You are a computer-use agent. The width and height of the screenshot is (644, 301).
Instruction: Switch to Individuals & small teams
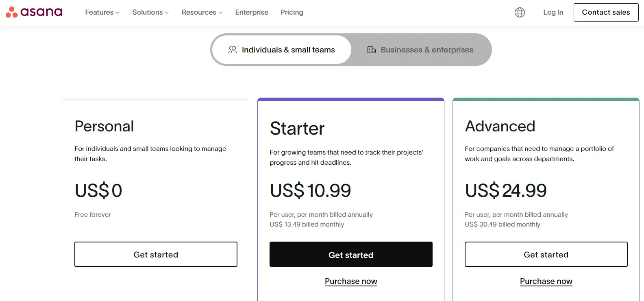pyautogui.click(x=281, y=50)
